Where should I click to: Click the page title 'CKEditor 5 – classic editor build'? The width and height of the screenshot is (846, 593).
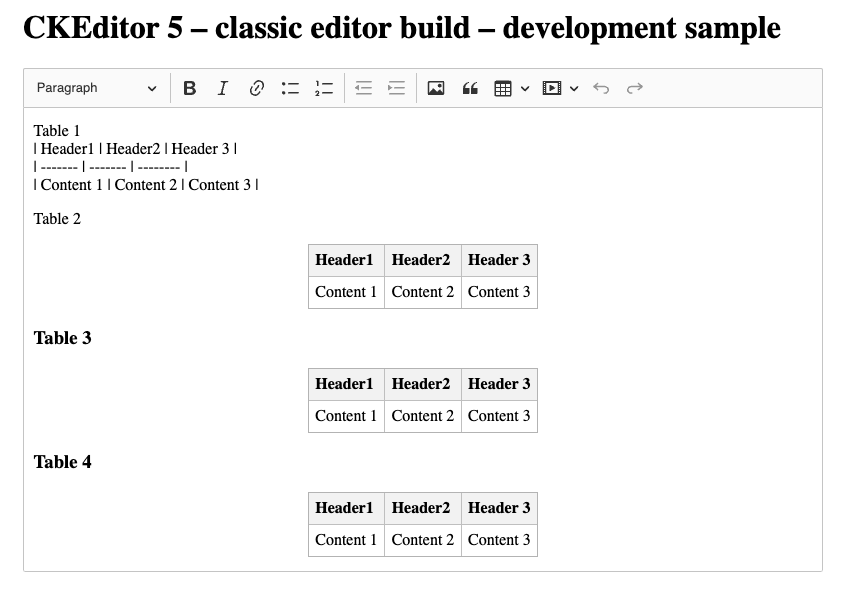coord(247,28)
